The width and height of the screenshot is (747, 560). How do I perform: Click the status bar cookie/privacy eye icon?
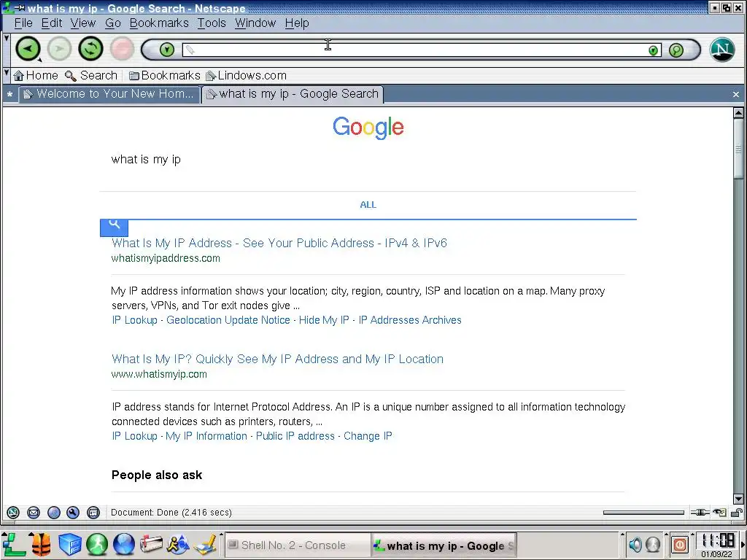[719, 513]
